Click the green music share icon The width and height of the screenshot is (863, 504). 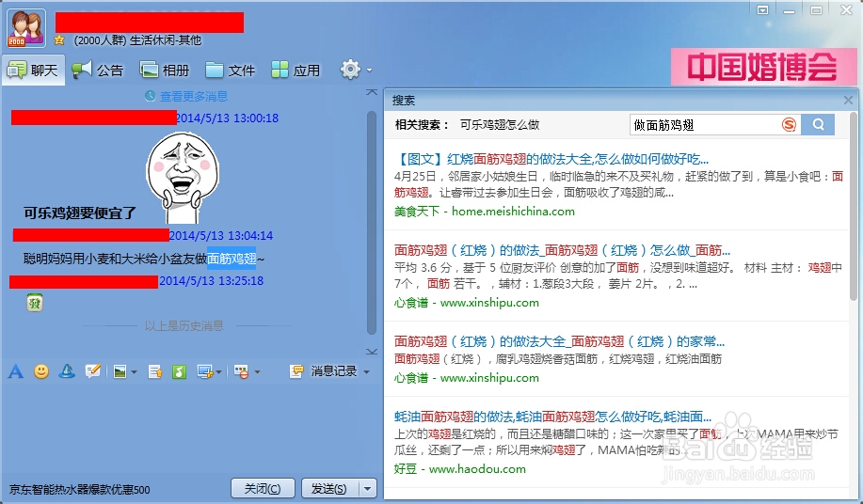pyautogui.click(x=179, y=372)
